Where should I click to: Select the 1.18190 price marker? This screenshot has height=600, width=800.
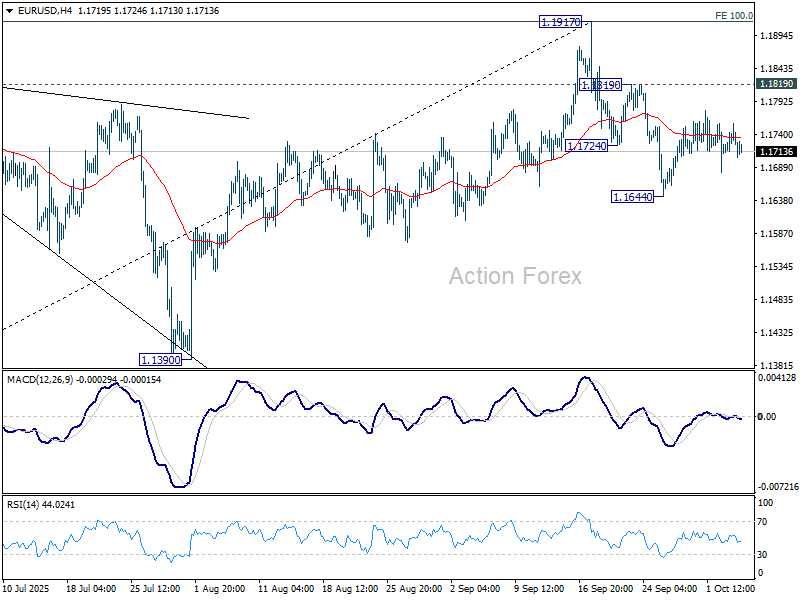[x=601, y=85]
